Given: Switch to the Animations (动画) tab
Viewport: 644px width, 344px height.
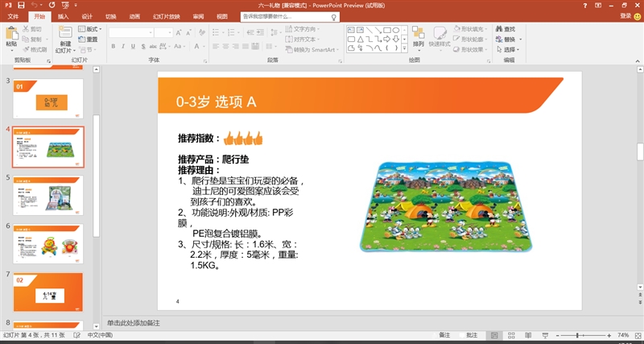Looking at the screenshot, I should pos(134,17).
